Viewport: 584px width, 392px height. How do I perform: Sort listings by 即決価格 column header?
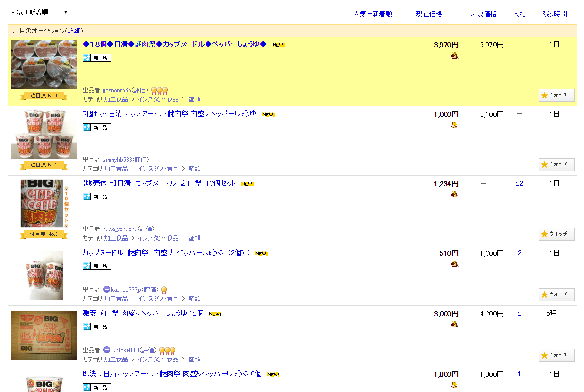pyautogui.click(x=483, y=14)
